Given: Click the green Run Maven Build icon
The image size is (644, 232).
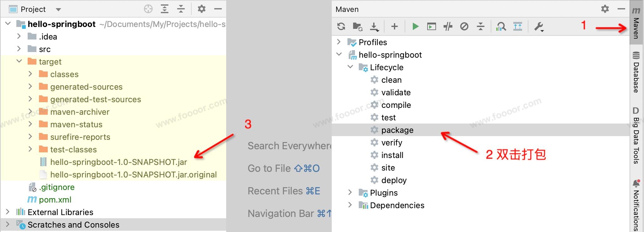Looking at the screenshot, I should [415, 27].
